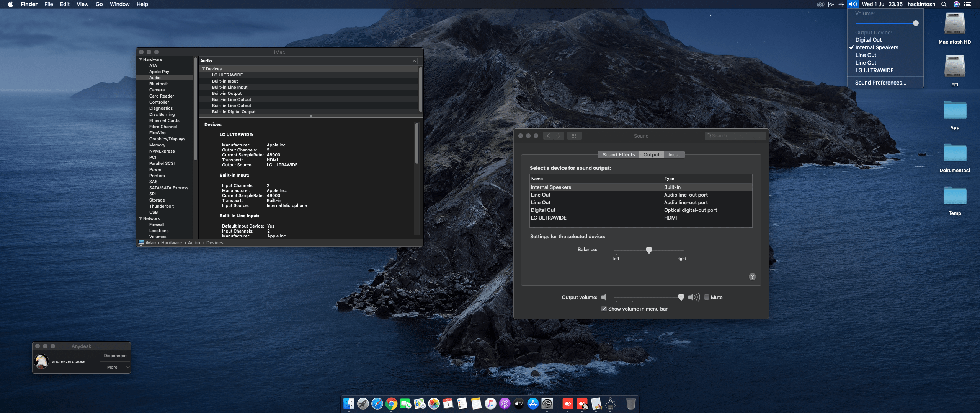Image resolution: width=980 pixels, height=413 pixels.
Task: Open System Preferences from the Dock
Action: tap(547, 403)
